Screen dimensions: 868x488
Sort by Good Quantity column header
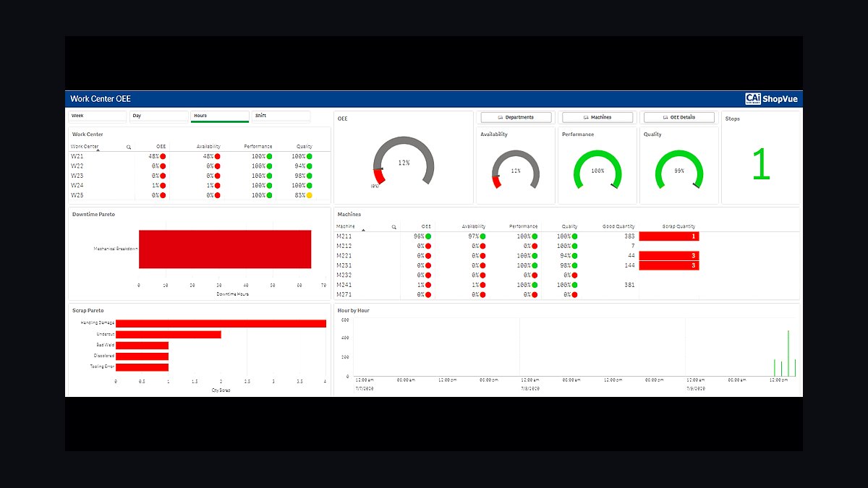[618, 227]
